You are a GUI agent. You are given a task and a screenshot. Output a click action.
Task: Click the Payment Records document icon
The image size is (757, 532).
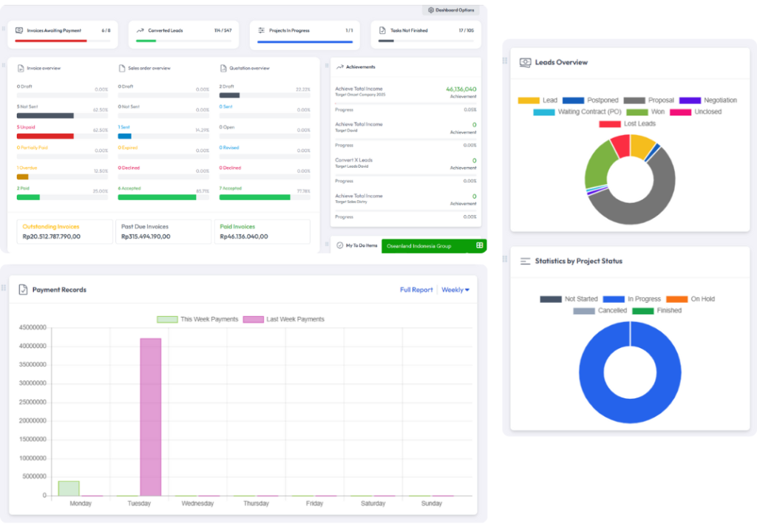tap(23, 290)
